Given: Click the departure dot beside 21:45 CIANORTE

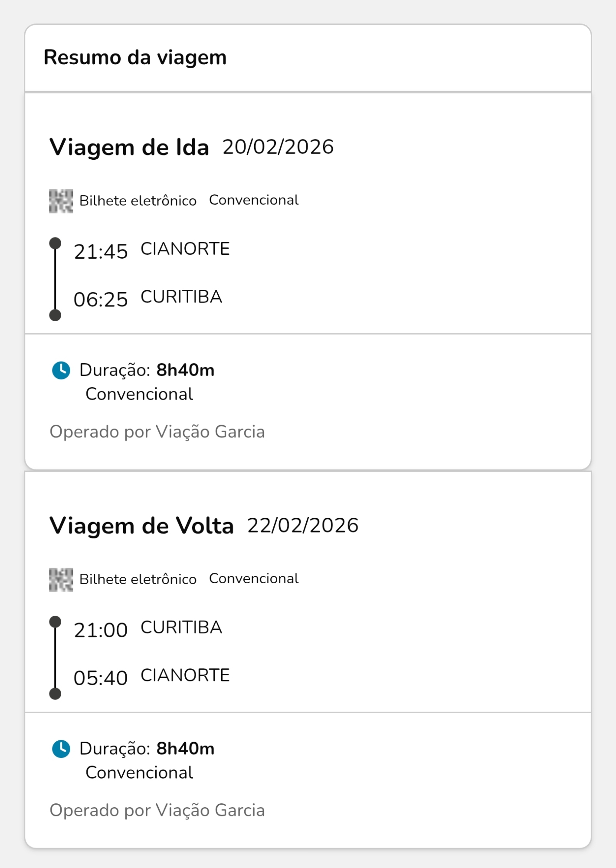Looking at the screenshot, I should 55,243.
